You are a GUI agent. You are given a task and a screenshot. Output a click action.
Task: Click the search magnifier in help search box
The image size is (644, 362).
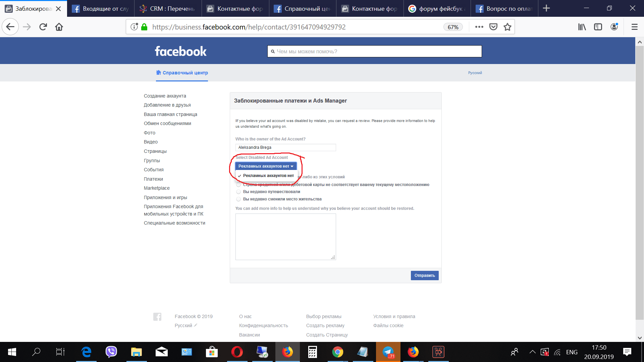coord(273,52)
